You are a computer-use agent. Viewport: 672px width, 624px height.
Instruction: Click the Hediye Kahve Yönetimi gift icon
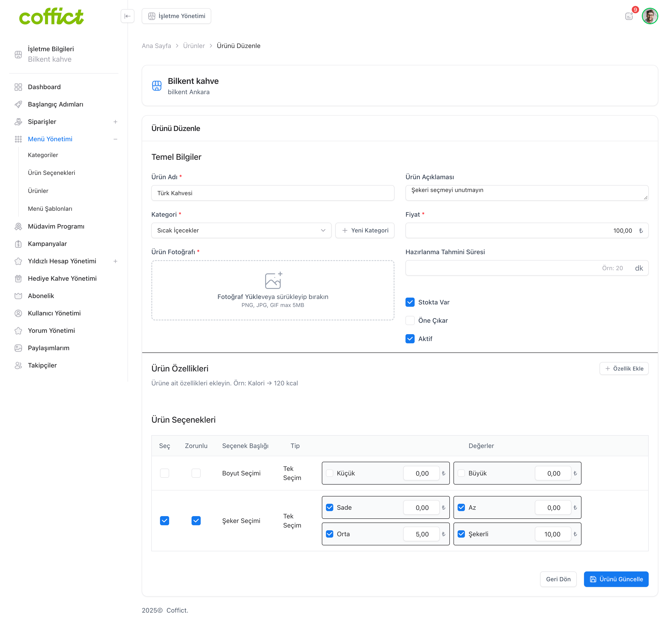[18, 279]
